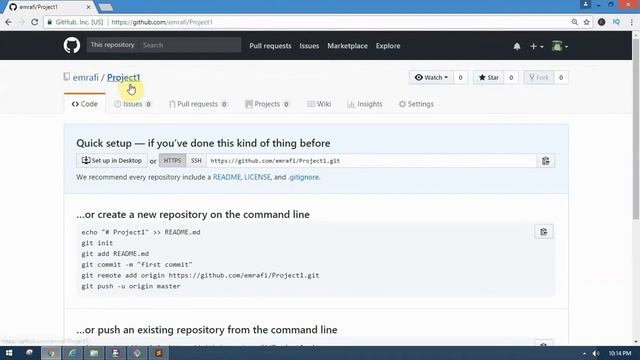Select SSH clone protocol
The image size is (640, 360).
(196, 160)
